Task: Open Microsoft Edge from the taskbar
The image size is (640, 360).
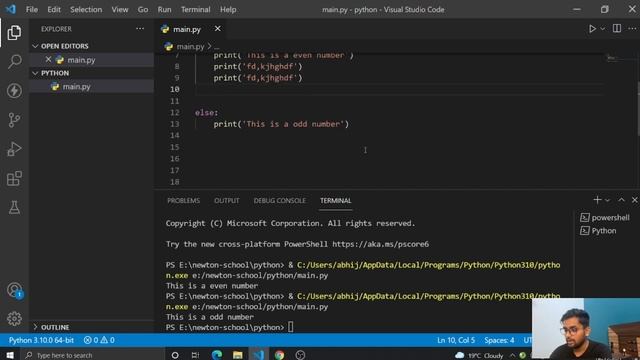Action: [x=217, y=355]
